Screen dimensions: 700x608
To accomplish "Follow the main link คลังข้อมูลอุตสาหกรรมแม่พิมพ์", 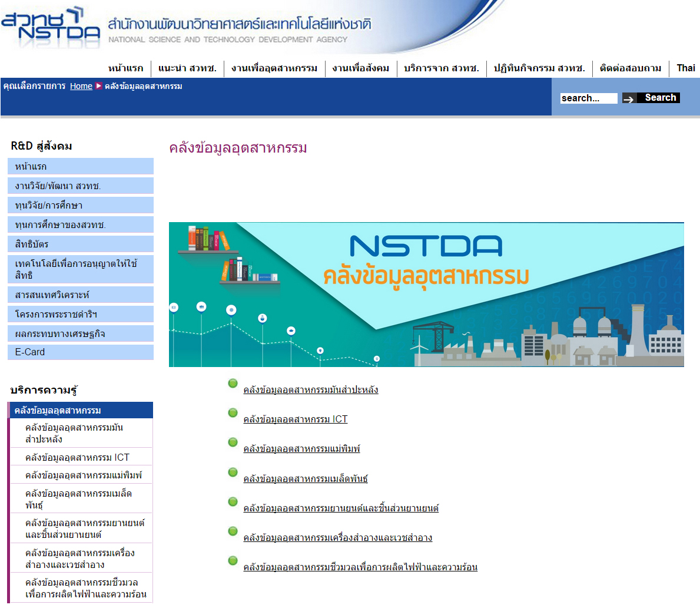I will [302, 448].
